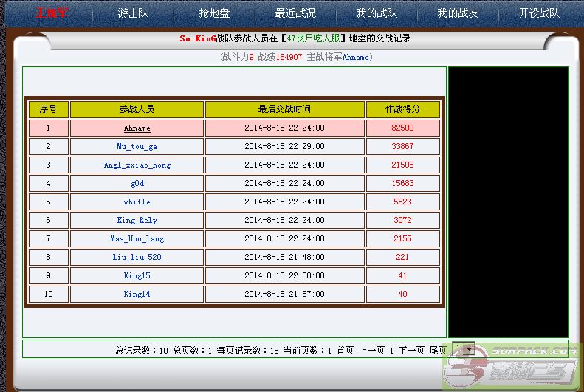The image size is (584, 392).
Task: Open 我的战队 section
Action: pos(376,13)
